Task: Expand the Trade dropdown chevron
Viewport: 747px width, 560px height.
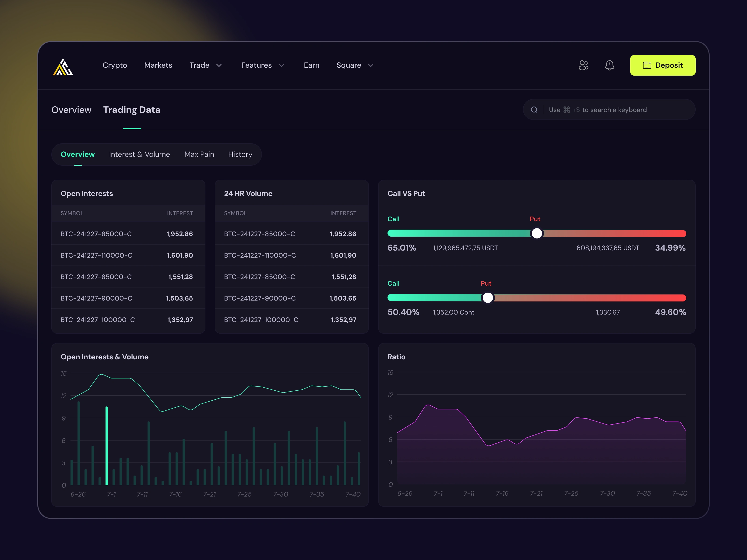Action: point(219,66)
